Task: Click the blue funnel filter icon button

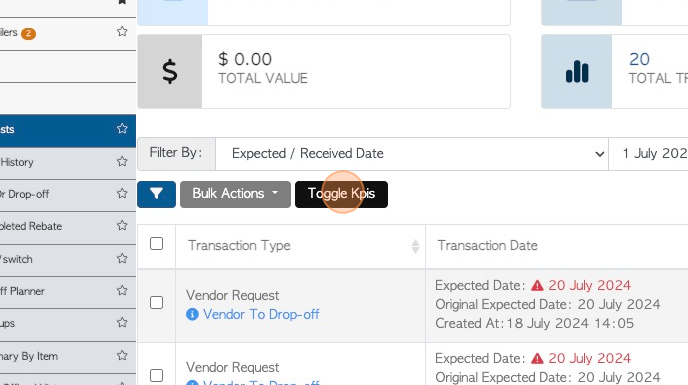Action: (156, 194)
